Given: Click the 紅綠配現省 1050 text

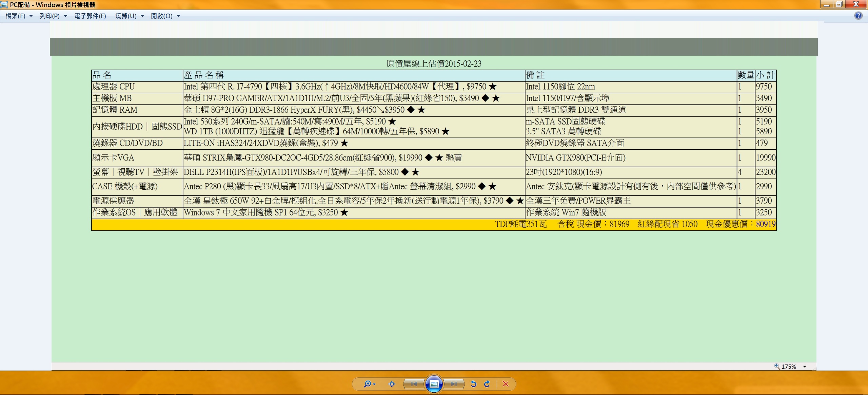Looking at the screenshot, I should [x=668, y=224].
